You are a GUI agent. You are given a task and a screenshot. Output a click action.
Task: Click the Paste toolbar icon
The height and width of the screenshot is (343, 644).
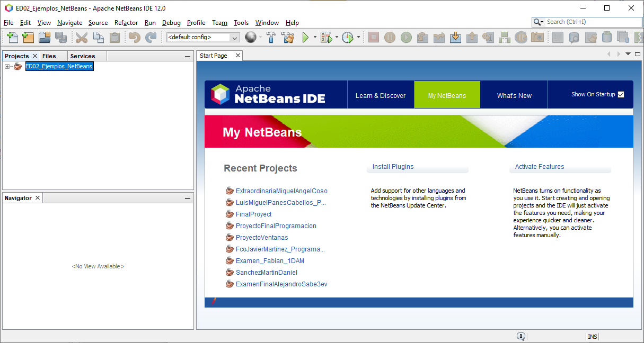(x=114, y=37)
